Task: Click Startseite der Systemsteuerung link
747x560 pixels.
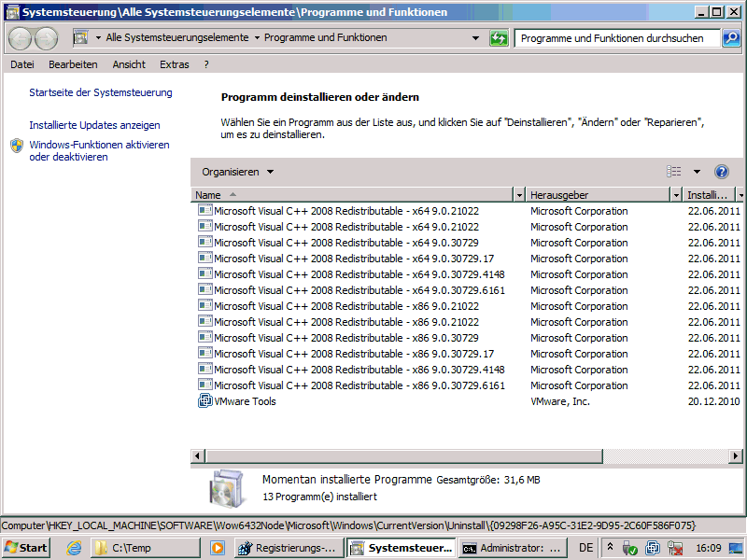Action: pyautogui.click(x=101, y=92)
